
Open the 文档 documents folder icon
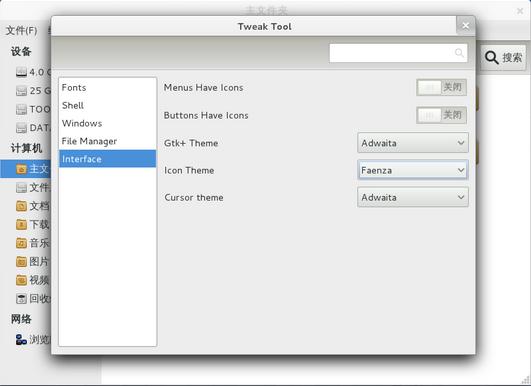(21, 206)
